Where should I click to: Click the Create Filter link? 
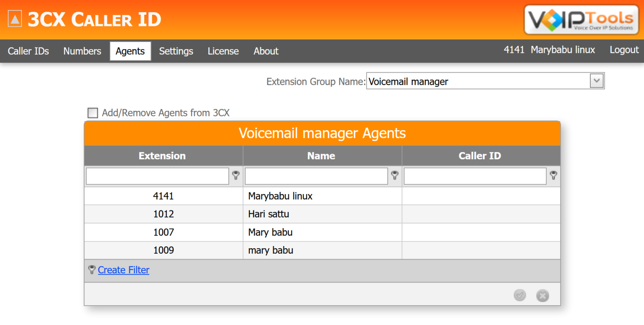click(x=124, y=270)
